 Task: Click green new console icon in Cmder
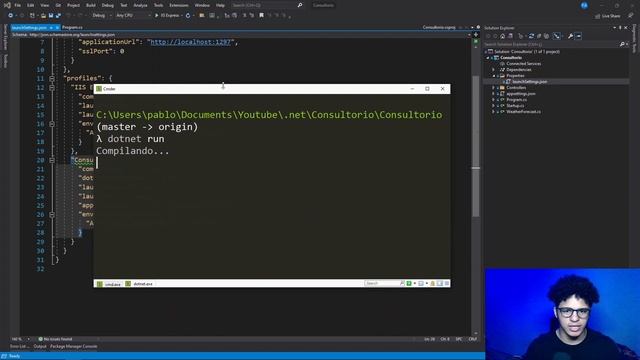pos(409,283)
